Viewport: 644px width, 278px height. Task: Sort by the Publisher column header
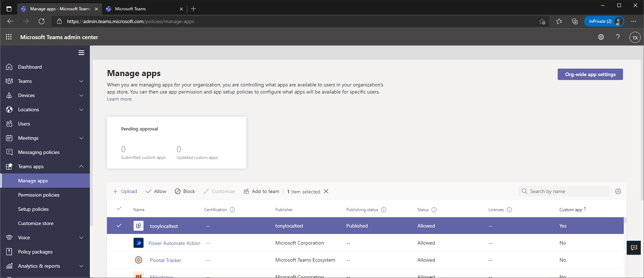[284, 210]
